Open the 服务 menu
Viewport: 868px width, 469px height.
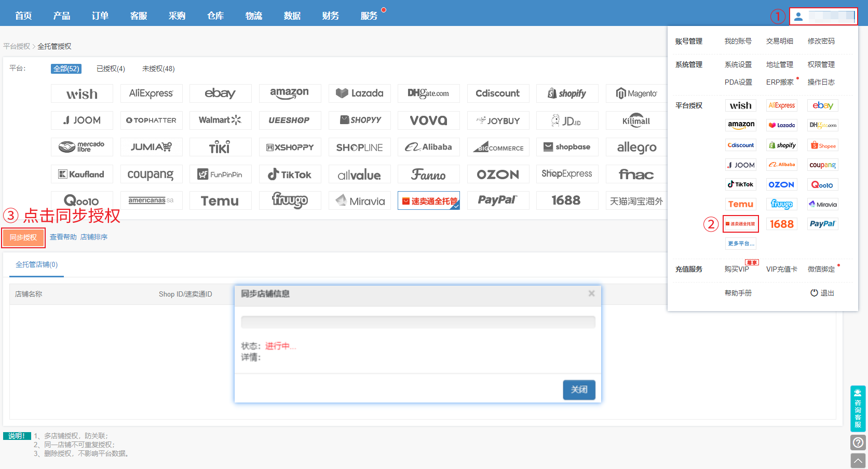coord(369,16)
